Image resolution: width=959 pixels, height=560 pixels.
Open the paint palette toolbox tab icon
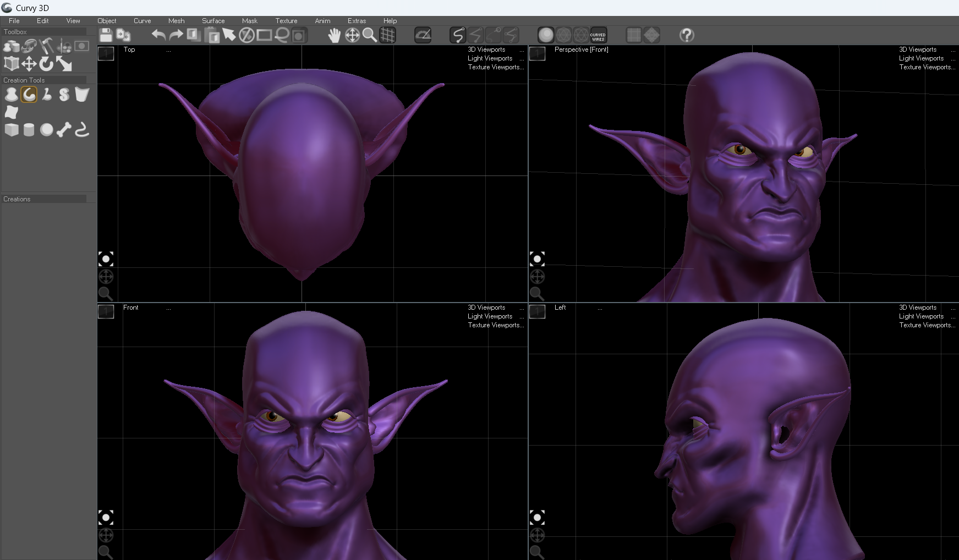click(x=64, y=46)
